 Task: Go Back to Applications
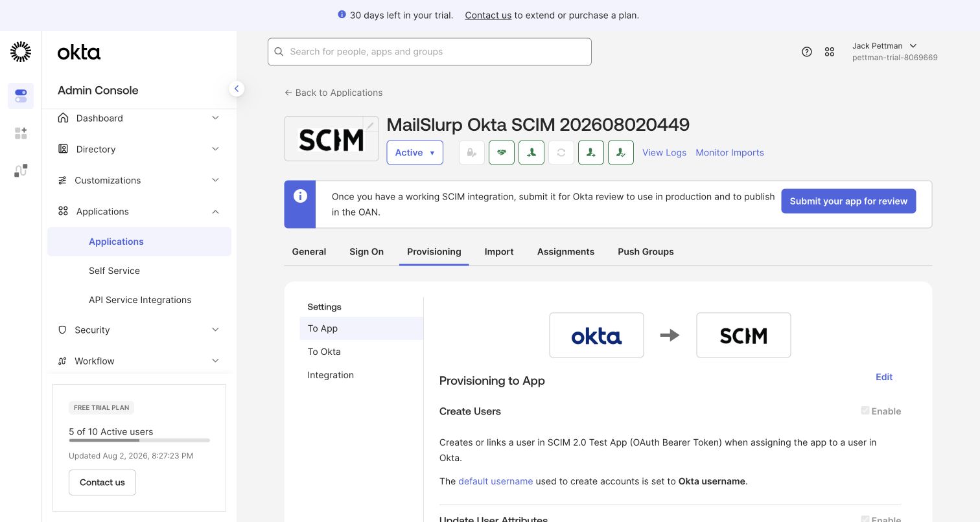333,93
